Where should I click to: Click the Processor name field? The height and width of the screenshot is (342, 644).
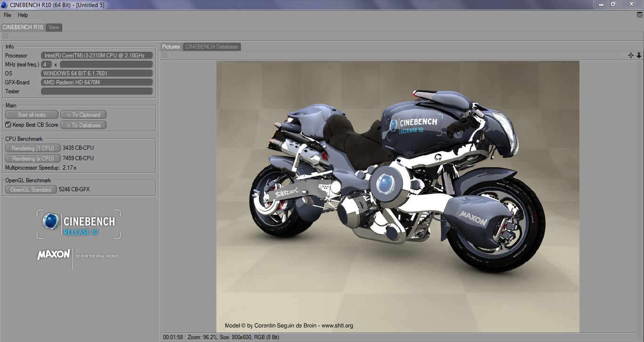[x=97, y=56]
